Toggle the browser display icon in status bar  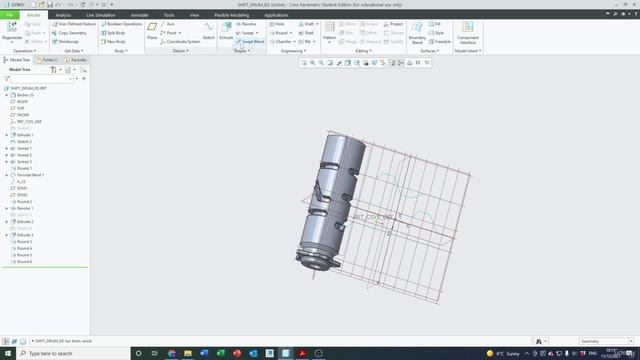coord(14,341)
